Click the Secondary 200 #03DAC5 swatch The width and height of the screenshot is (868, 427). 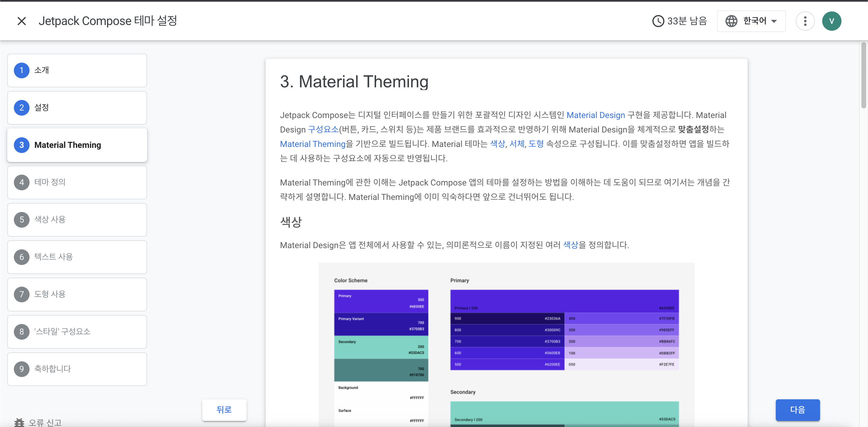(381, 347)
